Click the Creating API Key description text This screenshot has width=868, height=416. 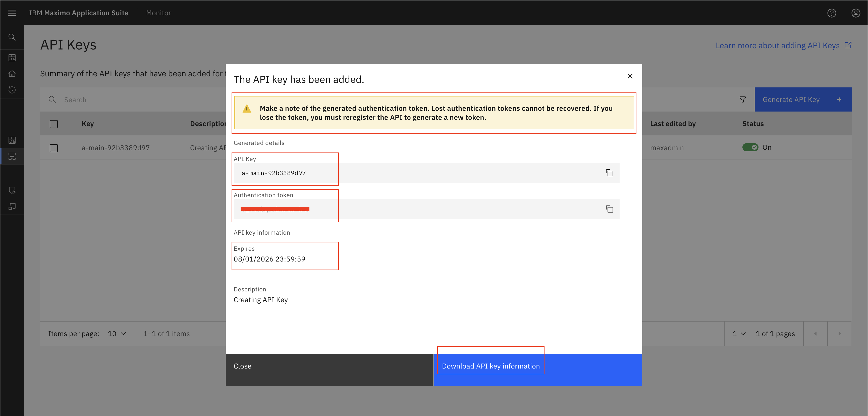261,300
